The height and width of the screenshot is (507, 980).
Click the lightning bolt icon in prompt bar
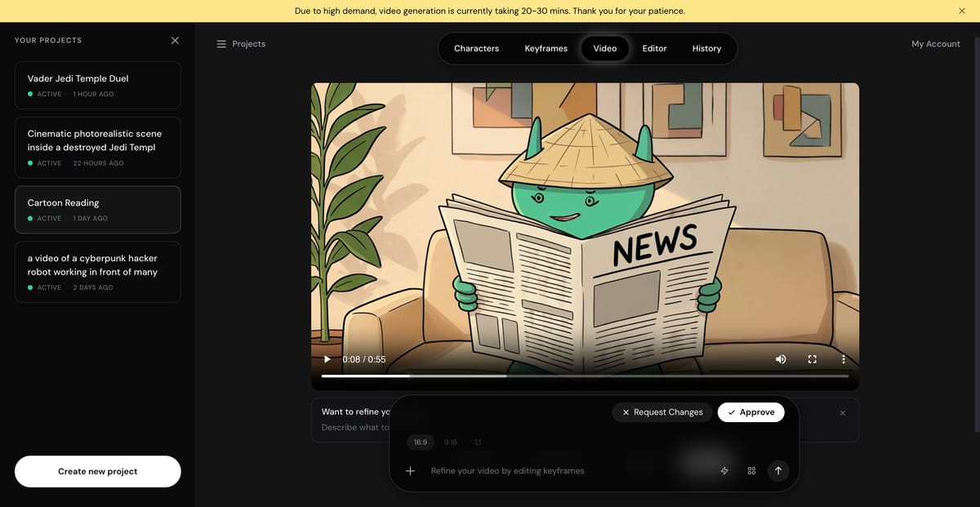[x=724, y=471]
